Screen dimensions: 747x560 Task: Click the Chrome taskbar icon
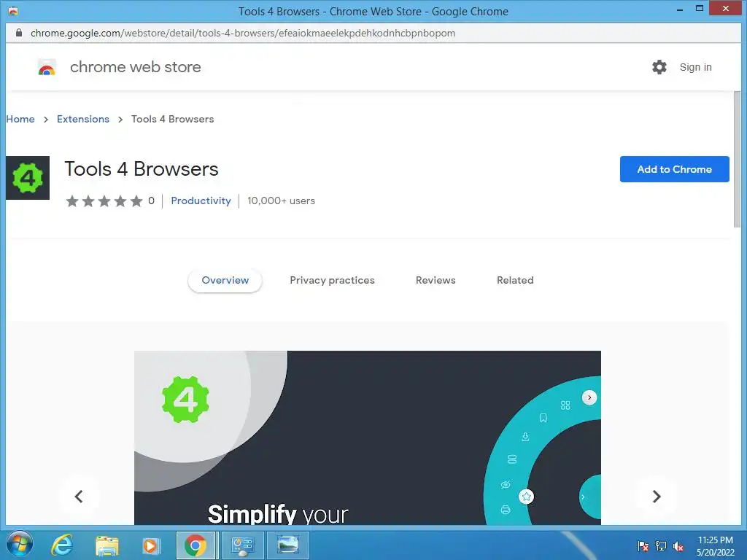coord(196,545)
